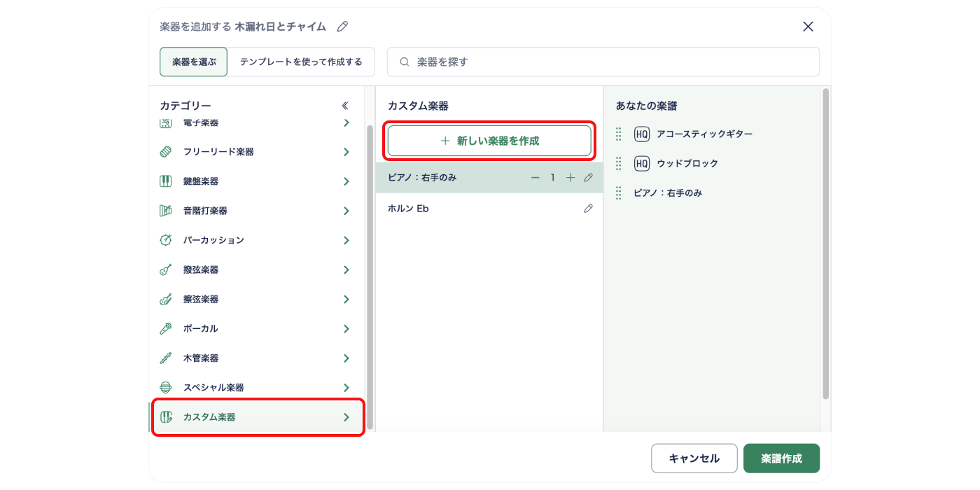980x490 pixels.
Task: Increase ピアノ：右手のみ count with plus
Action: point(570,178)
